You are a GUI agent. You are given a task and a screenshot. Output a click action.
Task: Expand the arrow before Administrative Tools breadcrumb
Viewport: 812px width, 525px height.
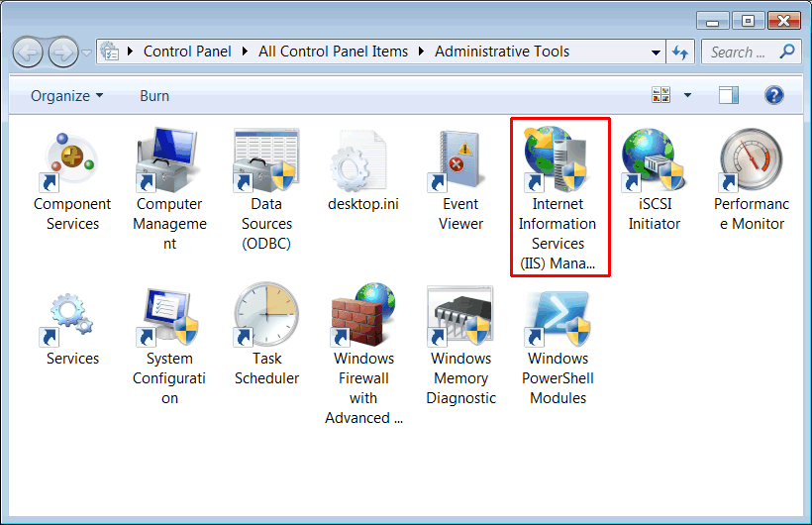pos(421,52)
